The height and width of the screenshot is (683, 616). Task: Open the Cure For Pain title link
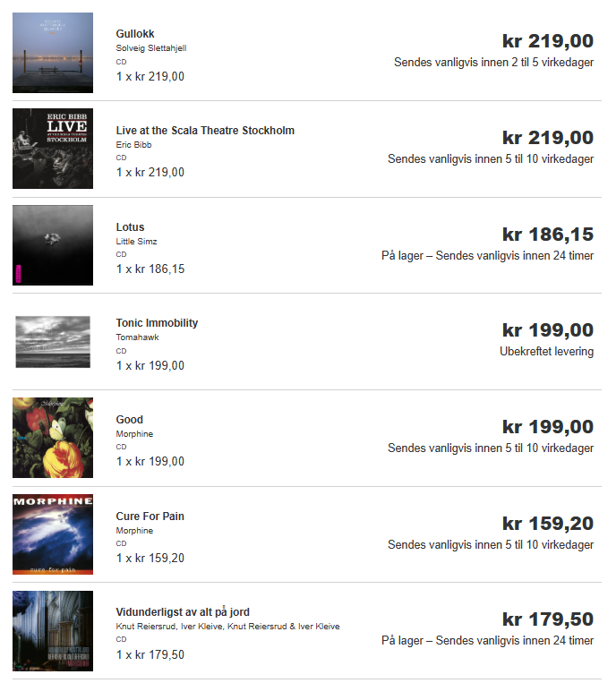[150, 517]
